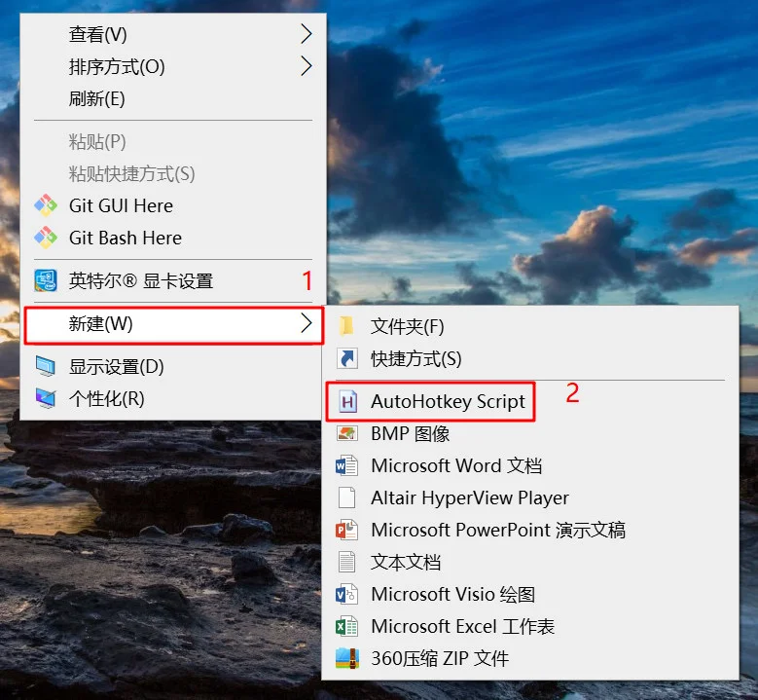Click the display settings monitor icon
758x700 pixels.
coord(46,366)
